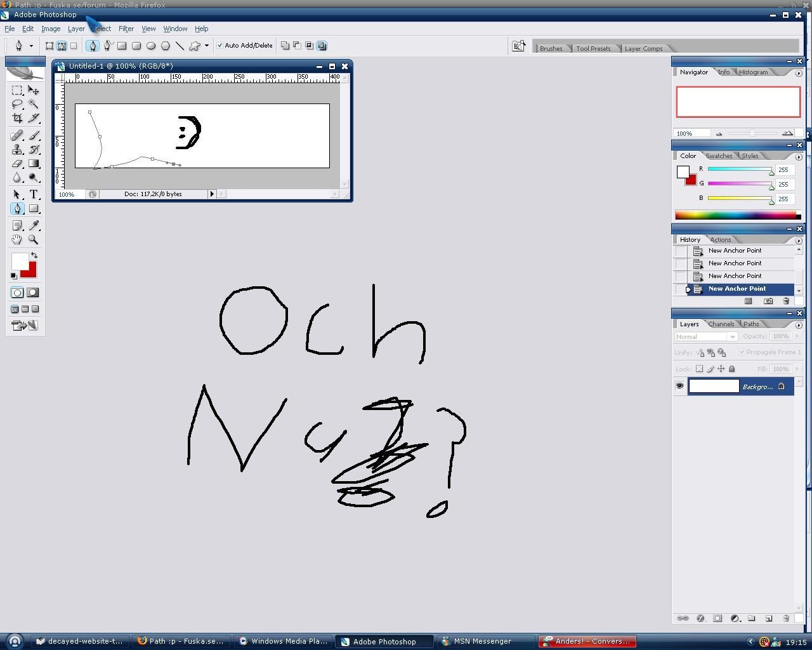812x650 pixels.
Task: Expand the Layers panel options menu arrow
Action: tap(799, 325)
